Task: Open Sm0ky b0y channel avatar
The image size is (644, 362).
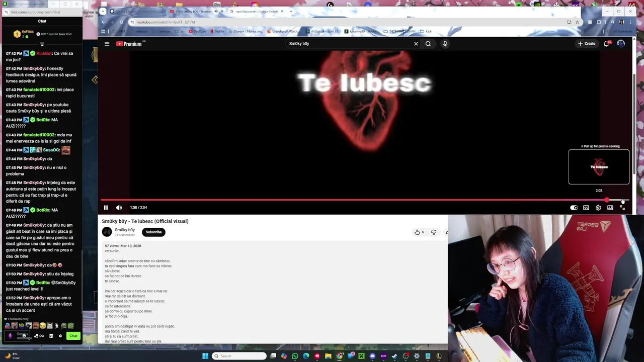Action: (107, 232)
